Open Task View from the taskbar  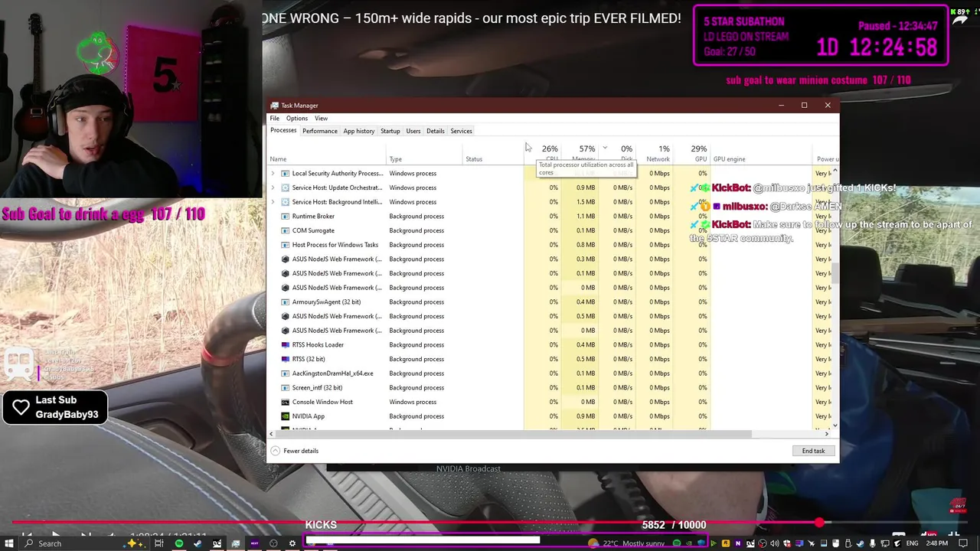pyautogui.click(x=158, y=543)
